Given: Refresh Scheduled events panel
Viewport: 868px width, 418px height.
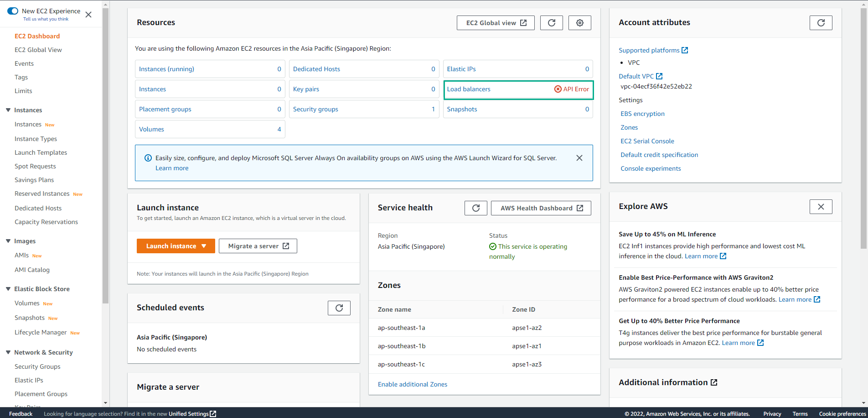Looking at the screenshot, I should (x=339, y=308).
